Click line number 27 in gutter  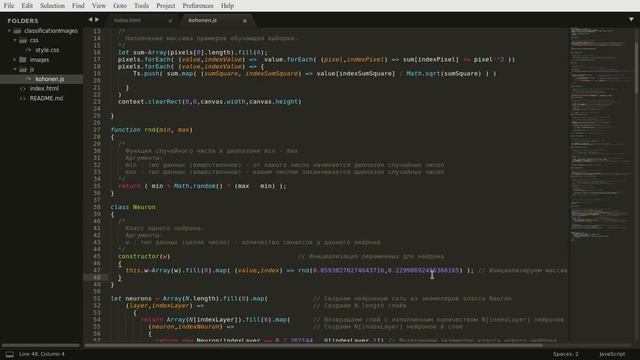coord(97,130)
